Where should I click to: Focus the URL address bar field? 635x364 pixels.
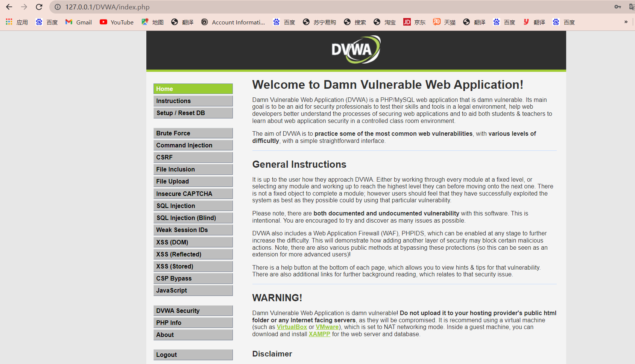(331, 7)
